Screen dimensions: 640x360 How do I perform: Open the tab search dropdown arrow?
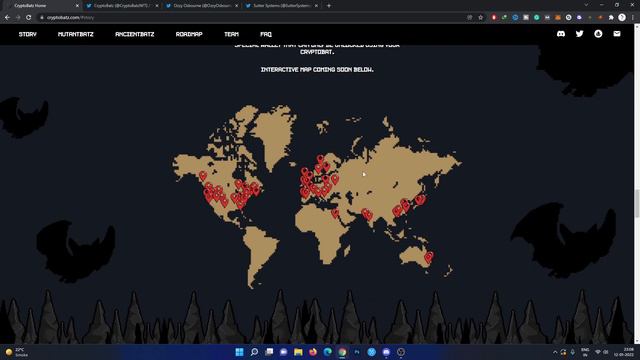[x=586, y=5]
